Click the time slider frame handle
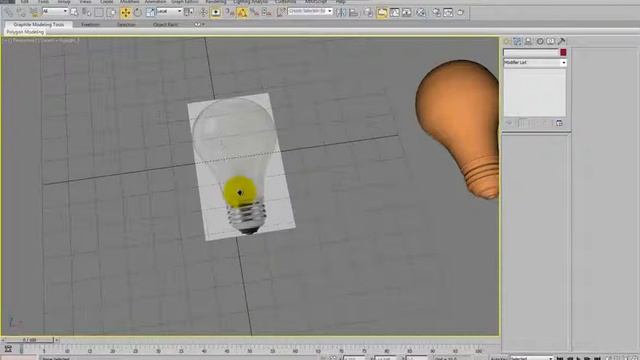This screenshot has width=640, height=360. pyautogui.click(x=29, y=340)
